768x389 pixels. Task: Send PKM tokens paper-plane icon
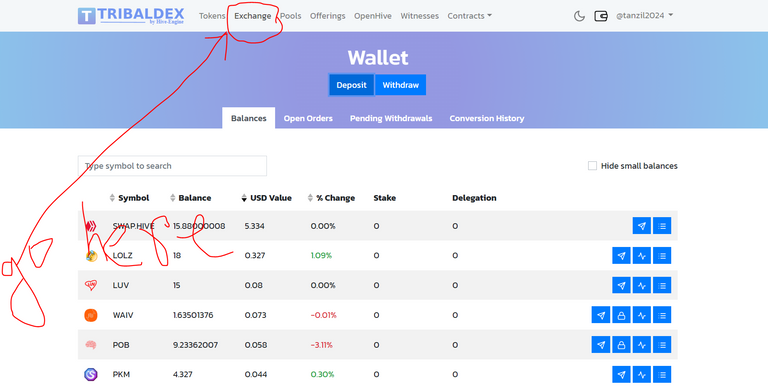click(621, 375)
